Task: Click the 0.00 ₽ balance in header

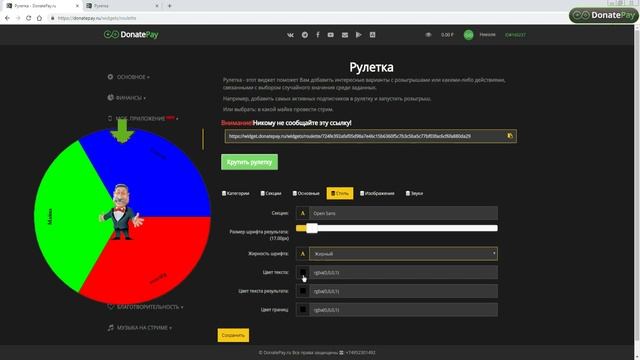Action: [447, 35]
